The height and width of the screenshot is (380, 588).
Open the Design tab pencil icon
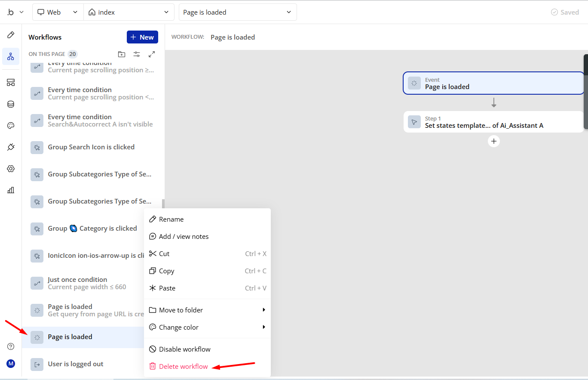pos(11,35)
